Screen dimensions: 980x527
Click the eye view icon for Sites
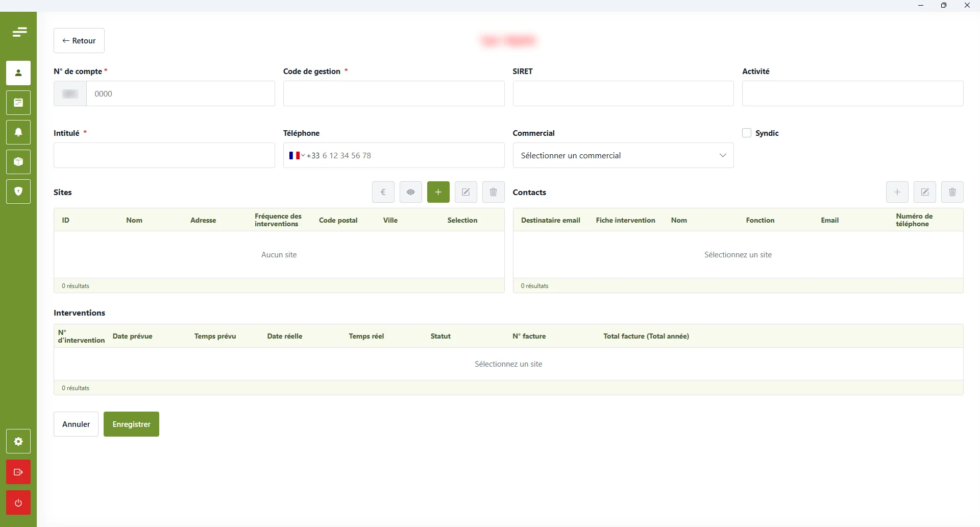tap(411, 192)
